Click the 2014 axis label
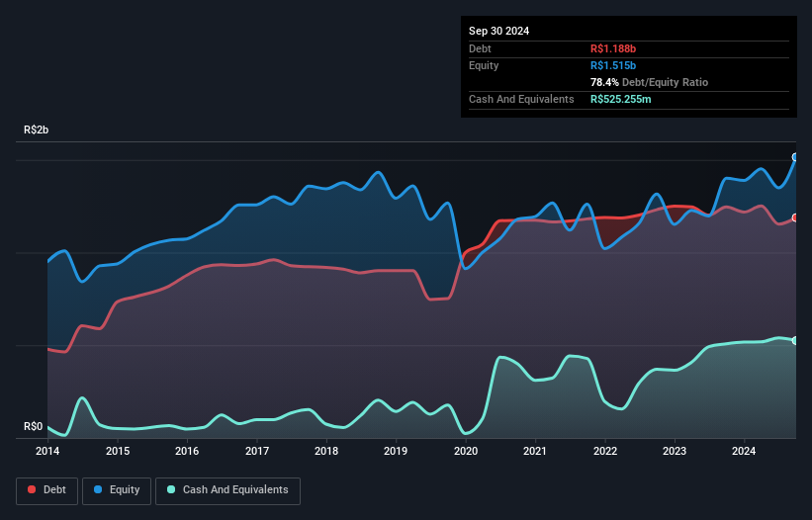The height and width of the screenshot is (520, 812). 47,451
